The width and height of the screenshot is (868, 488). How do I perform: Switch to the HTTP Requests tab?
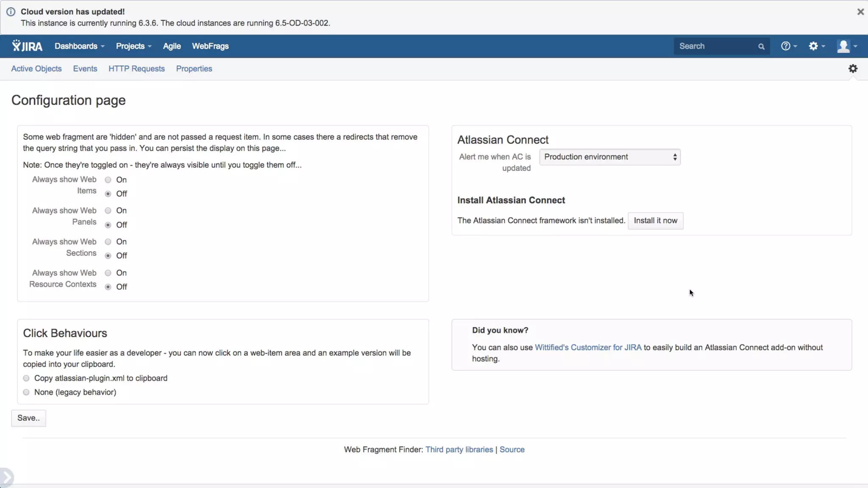(136, 69)
